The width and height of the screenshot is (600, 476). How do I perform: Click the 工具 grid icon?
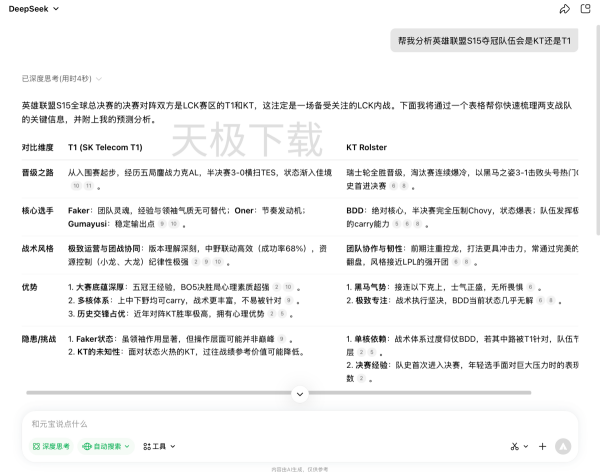pos(146,446)
